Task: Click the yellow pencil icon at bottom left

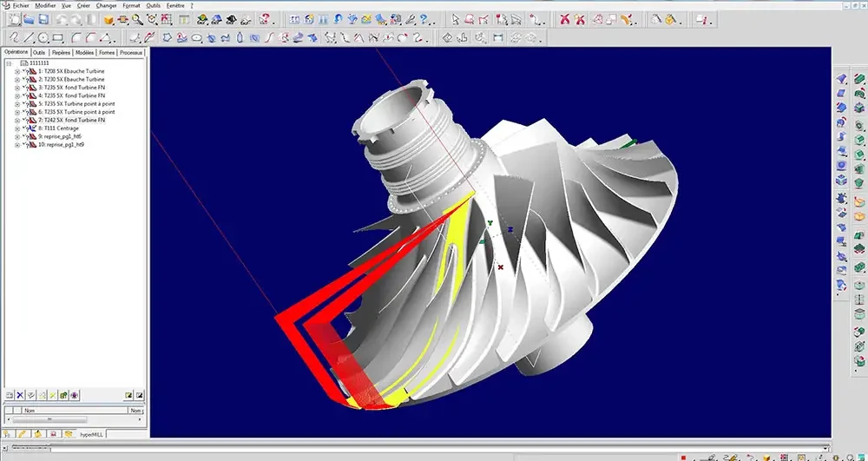Action: click(22, 434)
